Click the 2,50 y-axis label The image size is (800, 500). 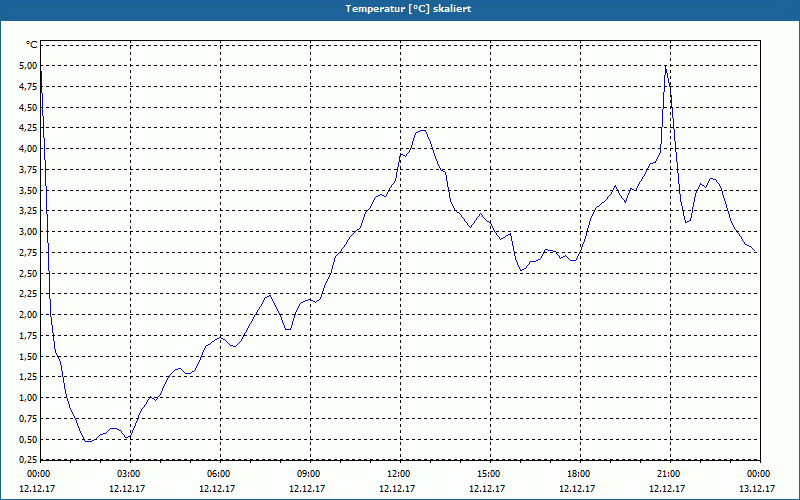(28, 273)
